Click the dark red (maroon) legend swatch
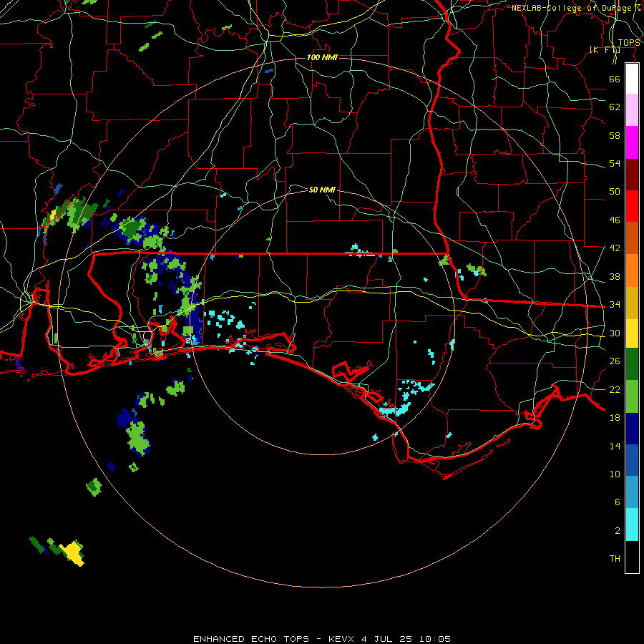 pos(632,175)
